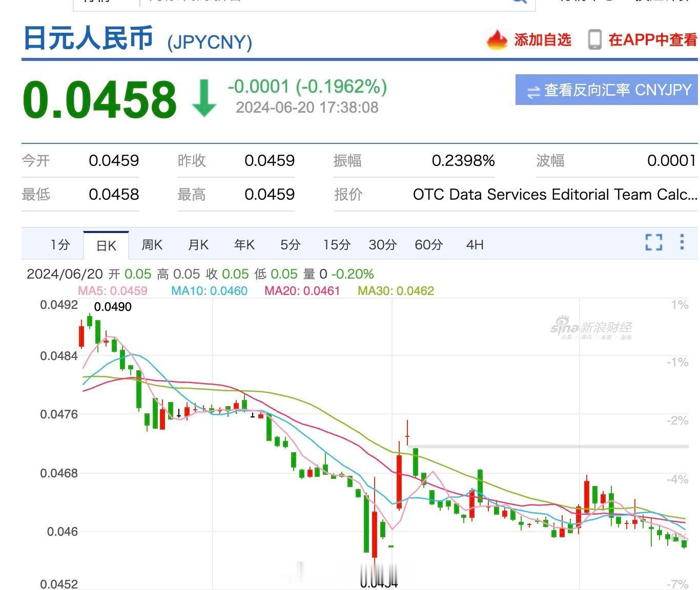Image resolution: width=700 pixels, height=590 pixels.
Task: Click the right-axis -7% label
Action: [677, 584]
